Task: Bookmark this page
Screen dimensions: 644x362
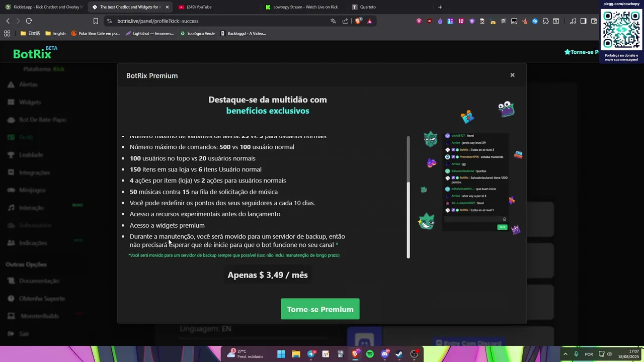Action: (96, 21)
